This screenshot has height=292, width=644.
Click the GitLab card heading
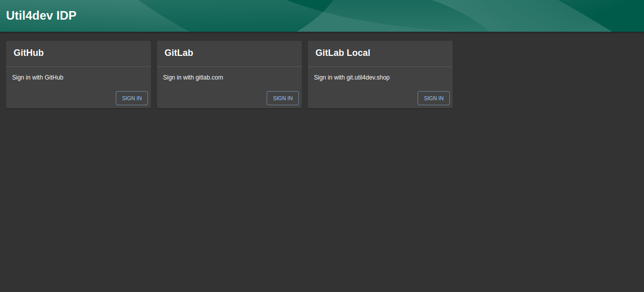point(179,53)
